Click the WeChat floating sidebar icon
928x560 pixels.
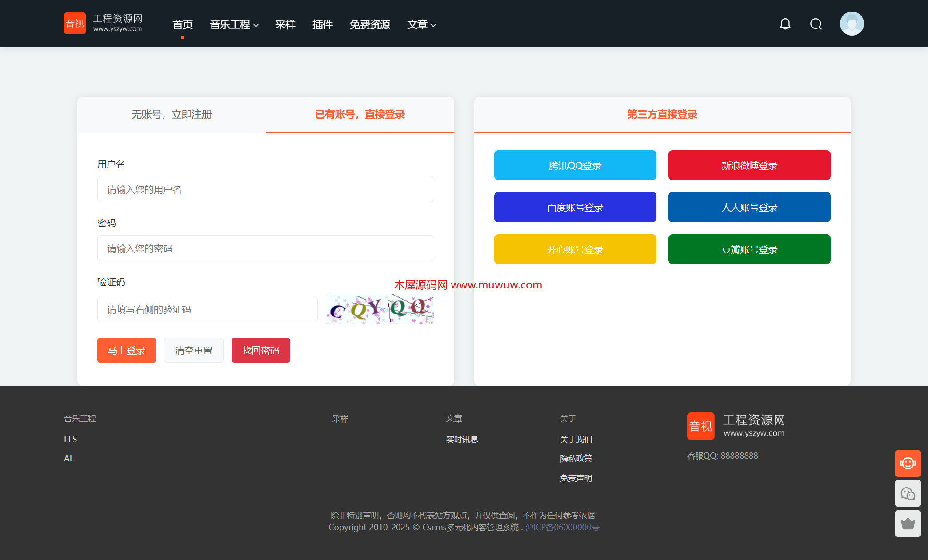[908, 493]
